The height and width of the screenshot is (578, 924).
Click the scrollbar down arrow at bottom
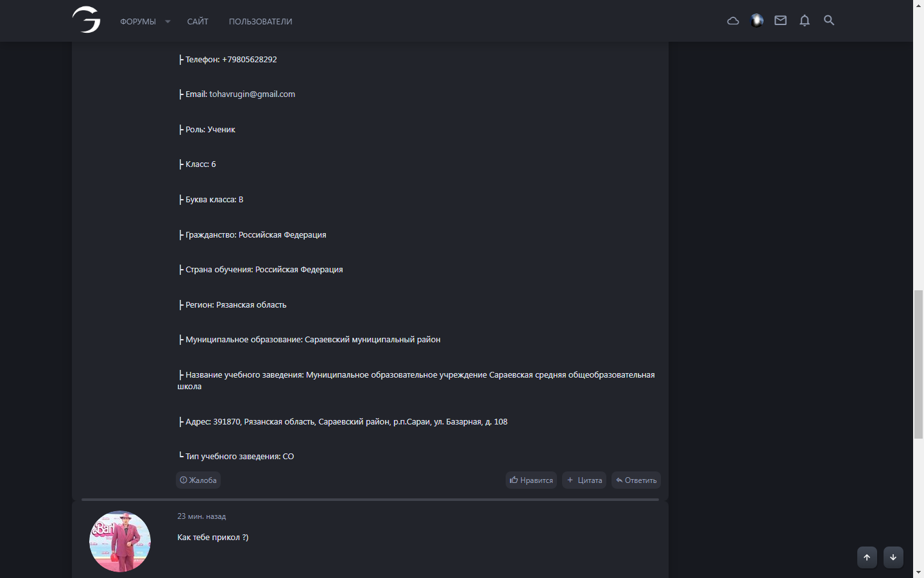(x=918, y=572)
